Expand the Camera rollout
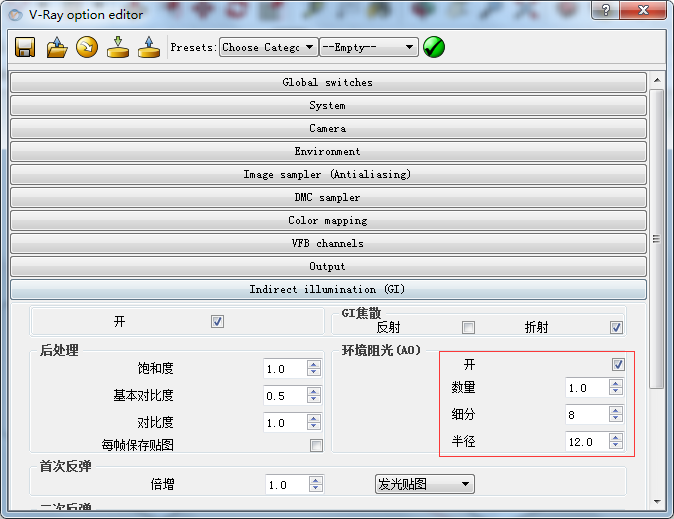This screenshot has height=519, width=674. pos(328,129)
